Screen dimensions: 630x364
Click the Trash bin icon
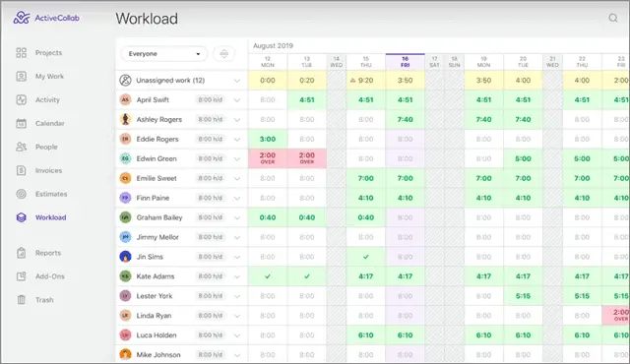[x=22, y=299]
